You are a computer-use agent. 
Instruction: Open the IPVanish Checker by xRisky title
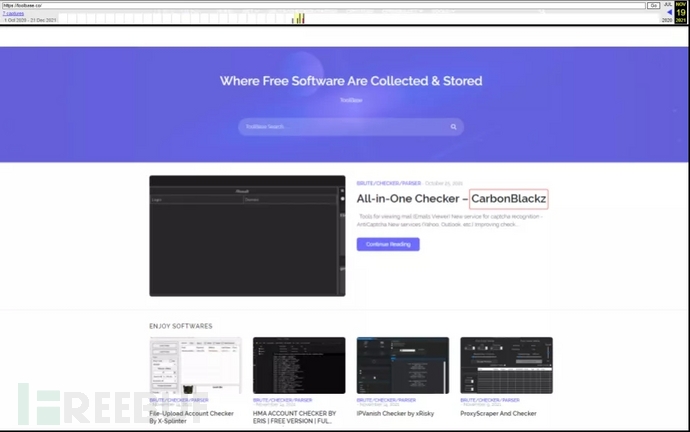tap(395, 414)
